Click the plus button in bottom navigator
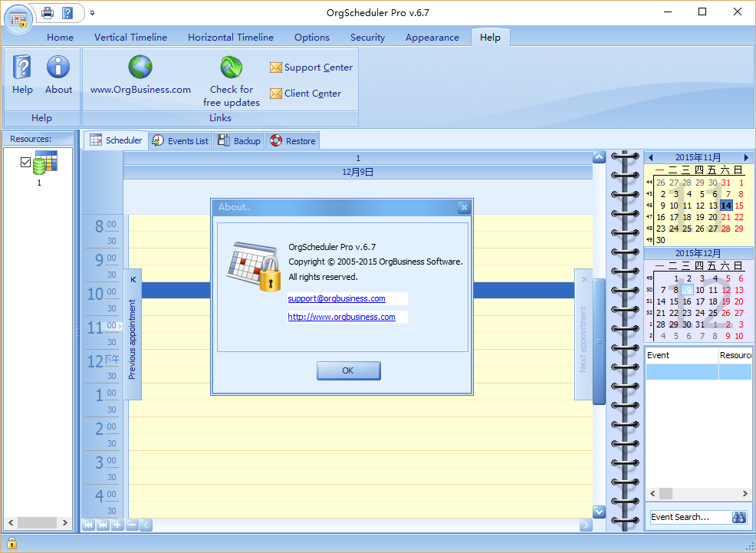 click(x=117, y=525)
